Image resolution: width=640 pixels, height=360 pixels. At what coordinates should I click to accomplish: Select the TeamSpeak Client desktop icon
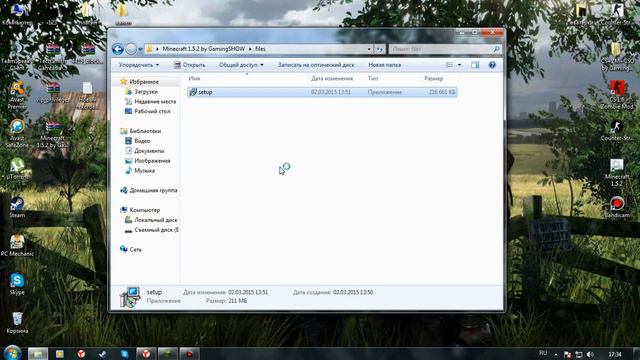coord(17,56)
